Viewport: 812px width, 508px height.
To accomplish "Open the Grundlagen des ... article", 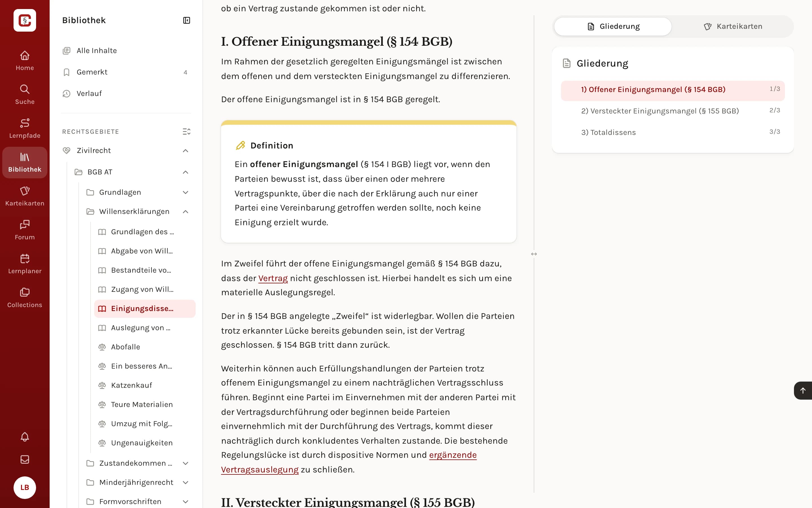I will coord(145,232).
